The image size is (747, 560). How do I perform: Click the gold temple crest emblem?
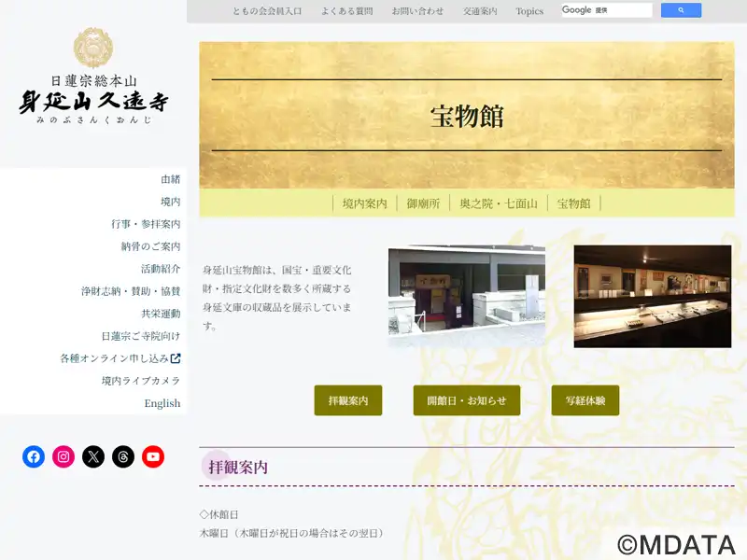point(93,48)
